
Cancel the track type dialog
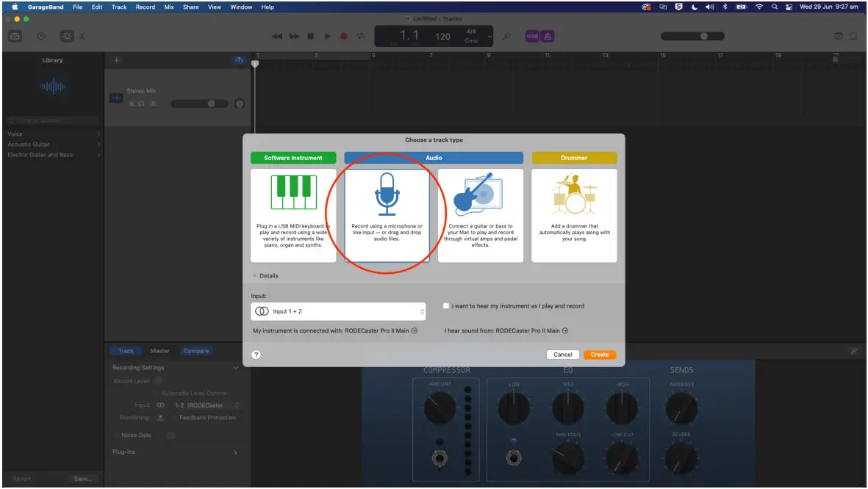(x=562, y=354)
